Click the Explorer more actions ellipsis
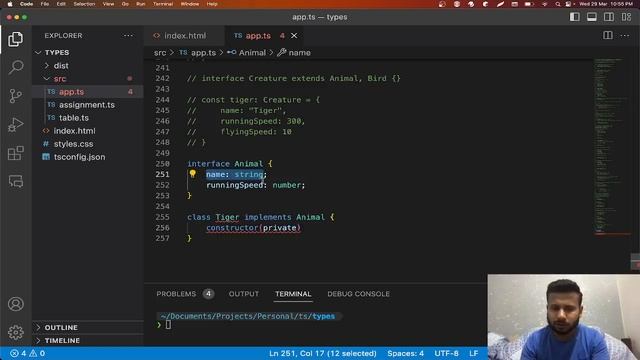The image size is (640, 360). click(128, 36)
